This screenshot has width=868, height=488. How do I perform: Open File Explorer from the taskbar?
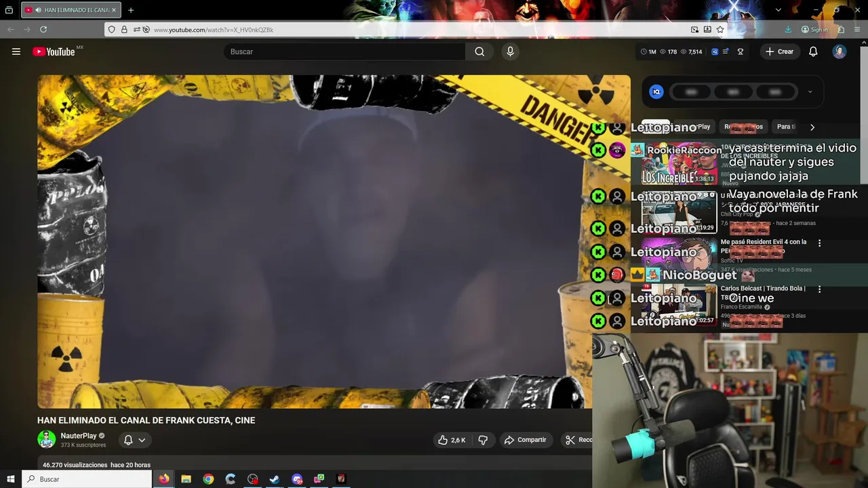coord(186,479)
